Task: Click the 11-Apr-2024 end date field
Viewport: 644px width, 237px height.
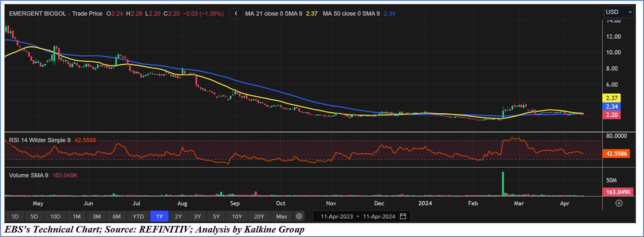Action: 379,216
